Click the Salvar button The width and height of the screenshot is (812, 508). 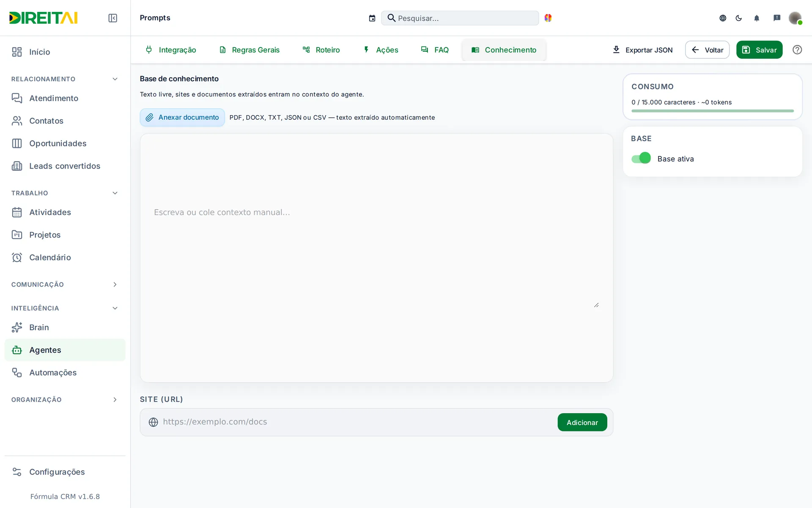tap(759, 50)
